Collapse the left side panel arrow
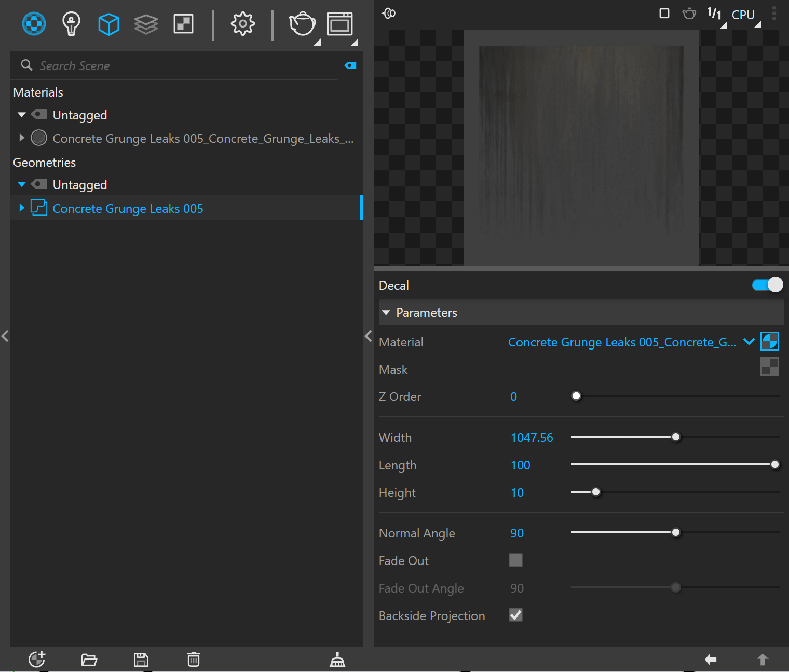 point(5,336)
